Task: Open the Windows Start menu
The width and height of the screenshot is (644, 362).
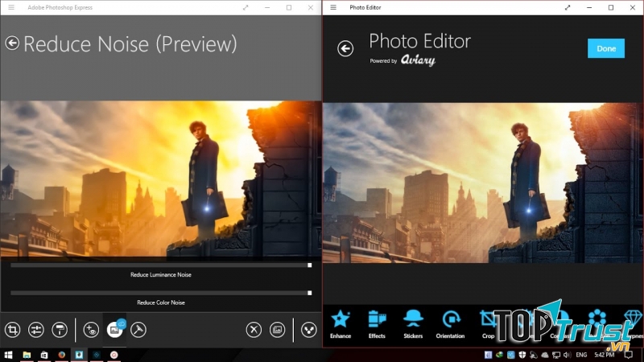Action: pyautogui.click(x=8, y=355)
